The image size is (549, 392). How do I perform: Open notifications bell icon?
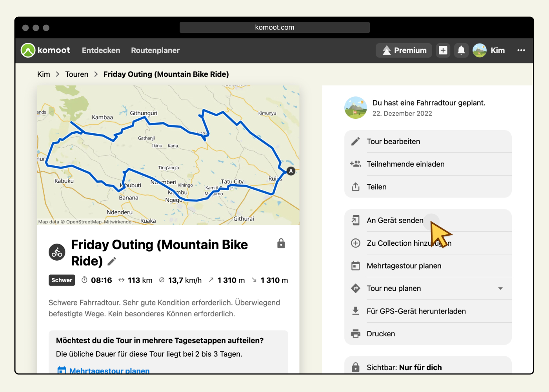pos(462,50)
